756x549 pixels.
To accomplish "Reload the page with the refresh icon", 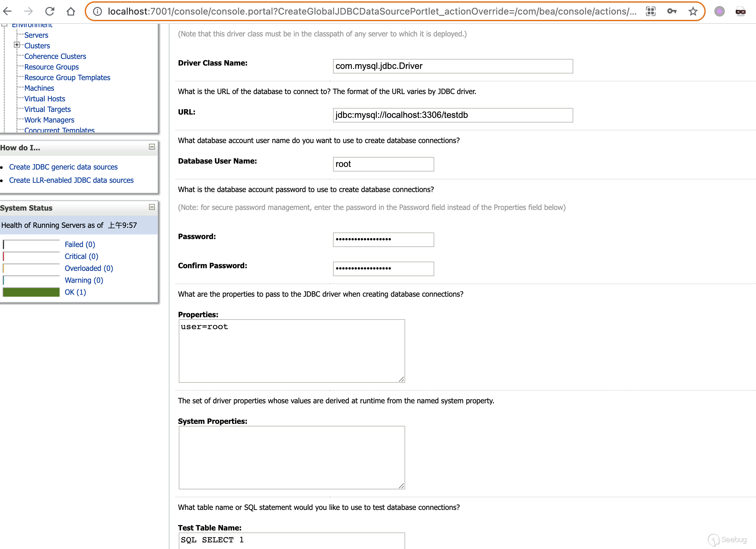I will click(x=50, y=11).
